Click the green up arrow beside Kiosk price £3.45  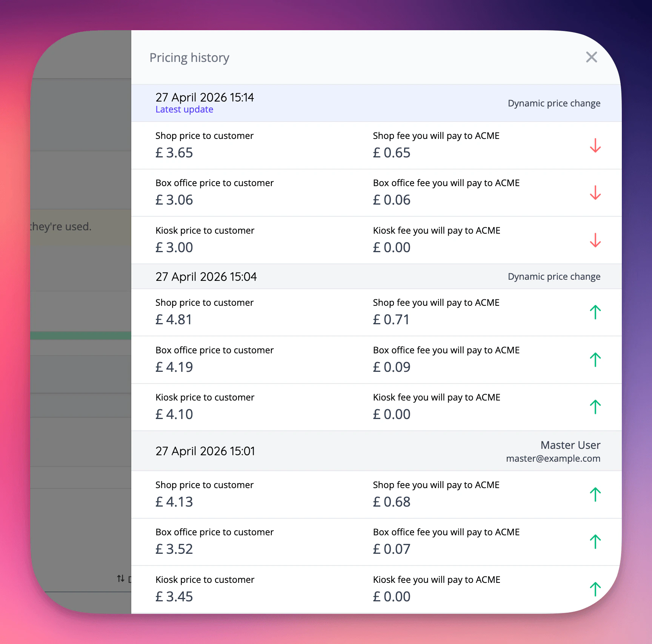pyautogui.click(x=595, y=589)
